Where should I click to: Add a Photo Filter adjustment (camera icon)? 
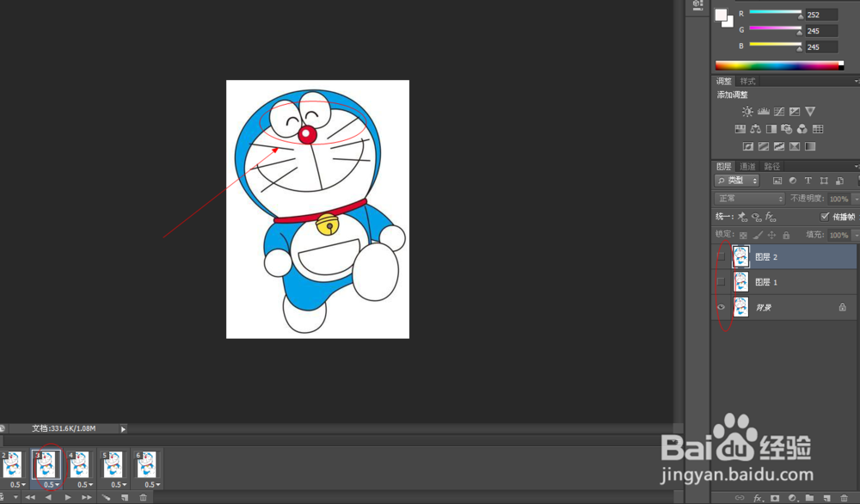pos(787,129)
